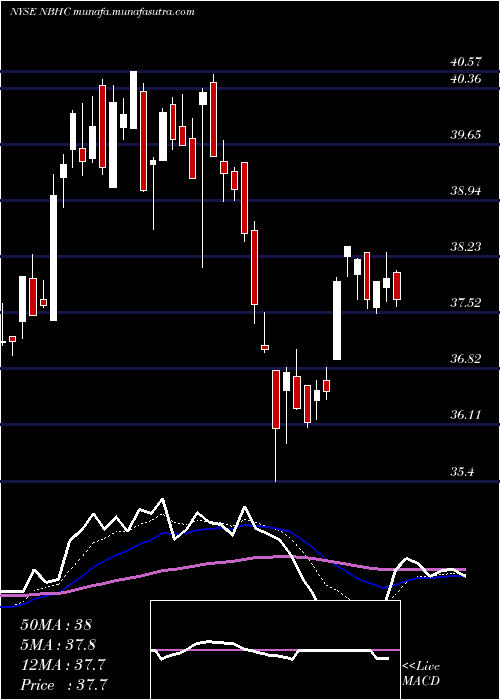This screenshot has height=700, width=500.
Task: Click the 40.57 price level label
Action: point(467,60)
